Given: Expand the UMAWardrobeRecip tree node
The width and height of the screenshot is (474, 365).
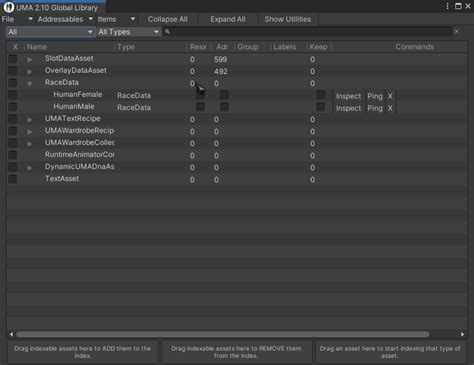Looking at the screenshot, I should [29, 132].
